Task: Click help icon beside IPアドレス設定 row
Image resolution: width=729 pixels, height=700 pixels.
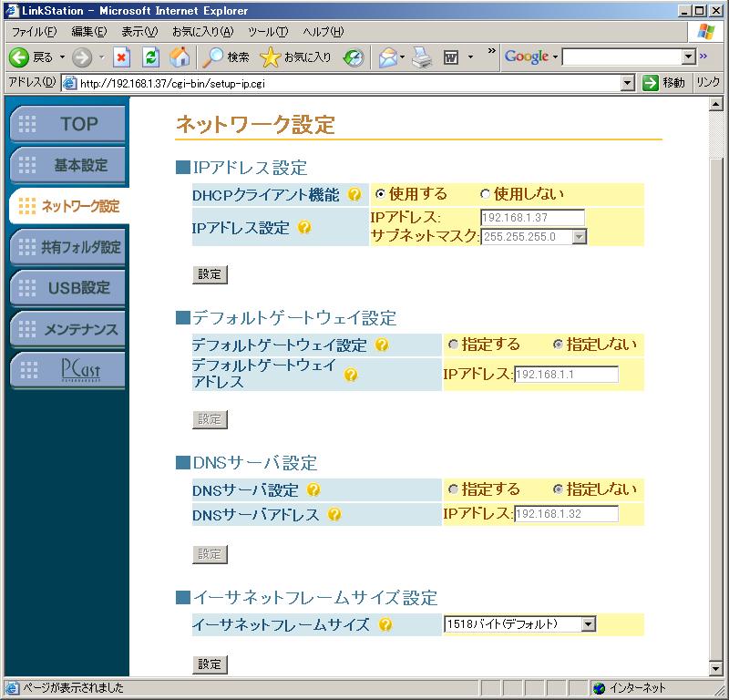Action: click(304, 227)
